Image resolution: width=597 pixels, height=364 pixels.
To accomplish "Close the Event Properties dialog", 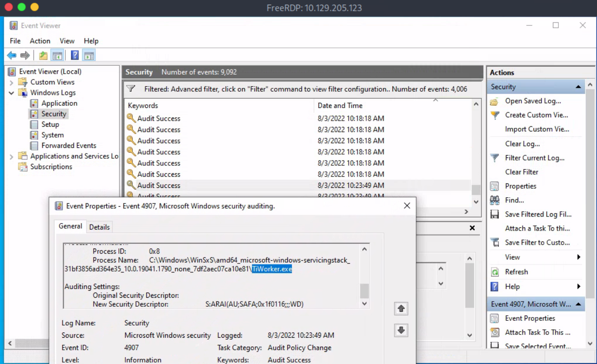I will tap(407, 206).
